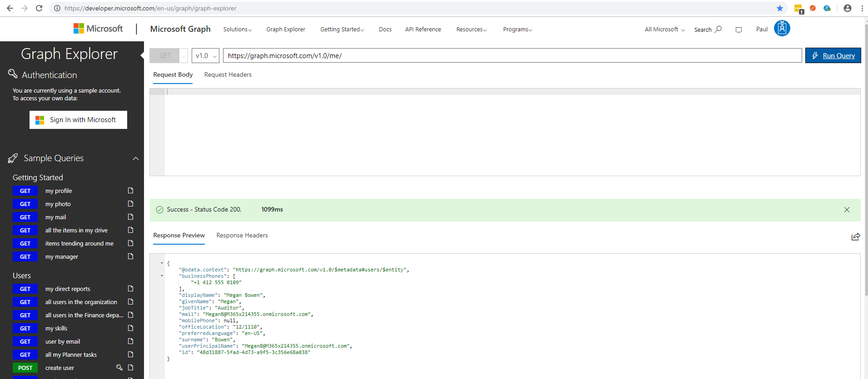Open Graph Explorer nav item

click(286, 30)
